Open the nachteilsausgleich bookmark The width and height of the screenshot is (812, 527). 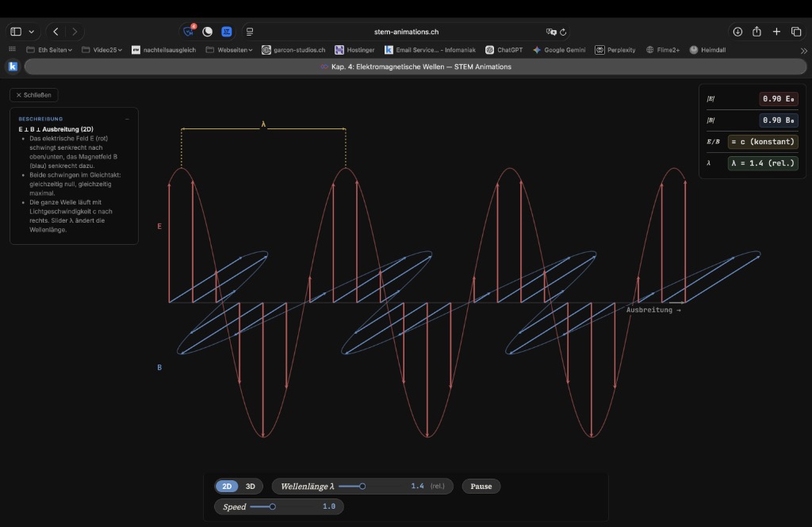[163, 50]
